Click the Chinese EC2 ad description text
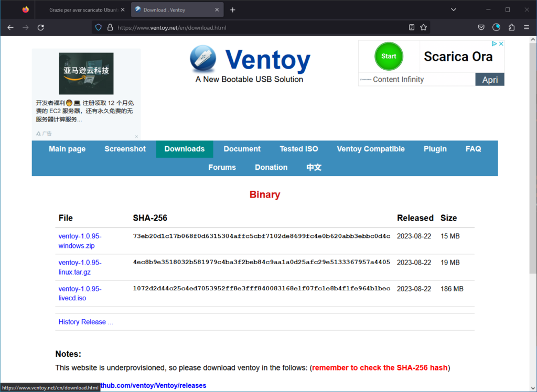 click(85, 111)
